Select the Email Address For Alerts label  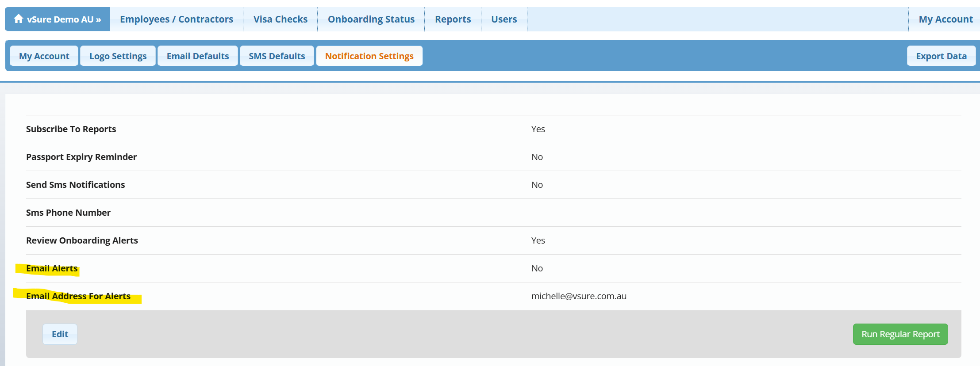point(78,296)
